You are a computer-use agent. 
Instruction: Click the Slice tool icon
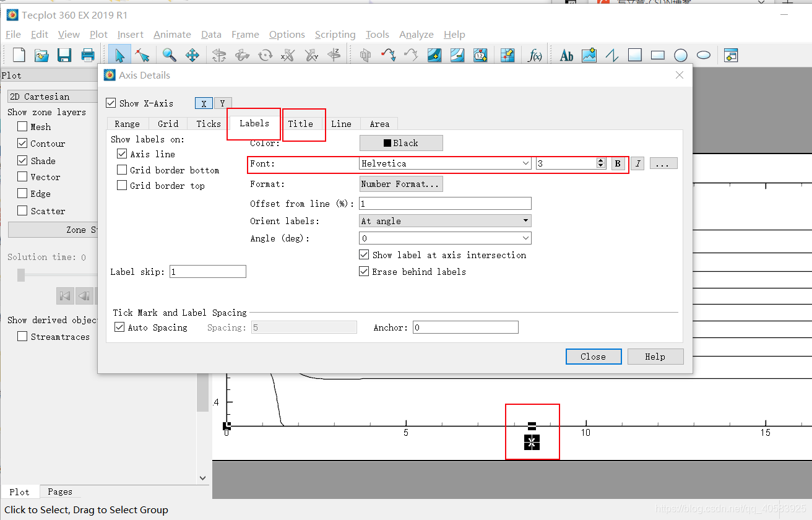coord(365,55)
